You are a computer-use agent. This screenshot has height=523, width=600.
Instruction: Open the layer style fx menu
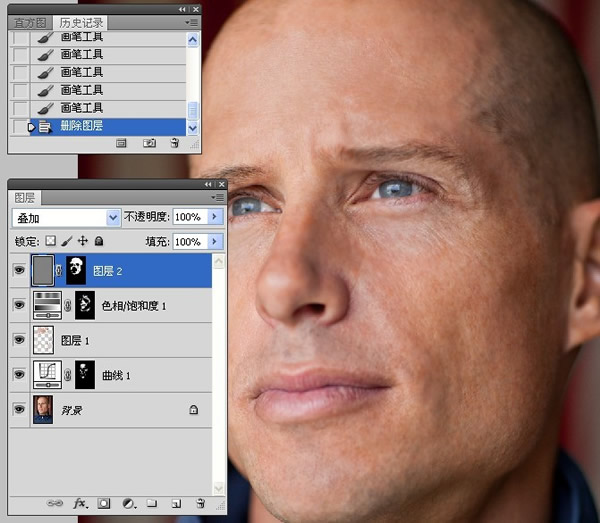80,503
